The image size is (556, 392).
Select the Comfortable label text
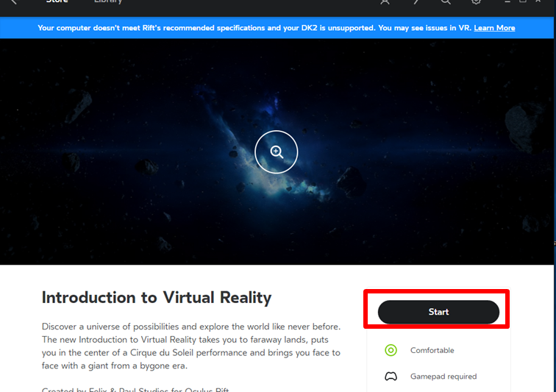click(x=432, y=350)
